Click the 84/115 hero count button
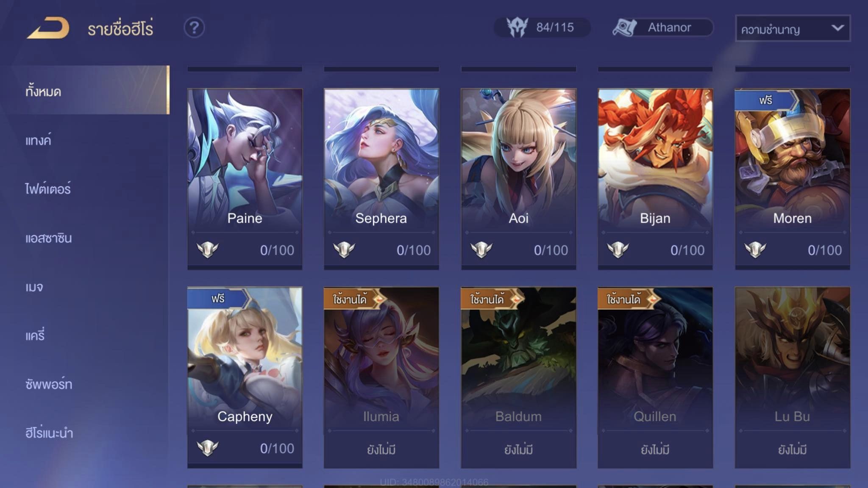This screenshot has width=868, height=488. coord(542,28)
